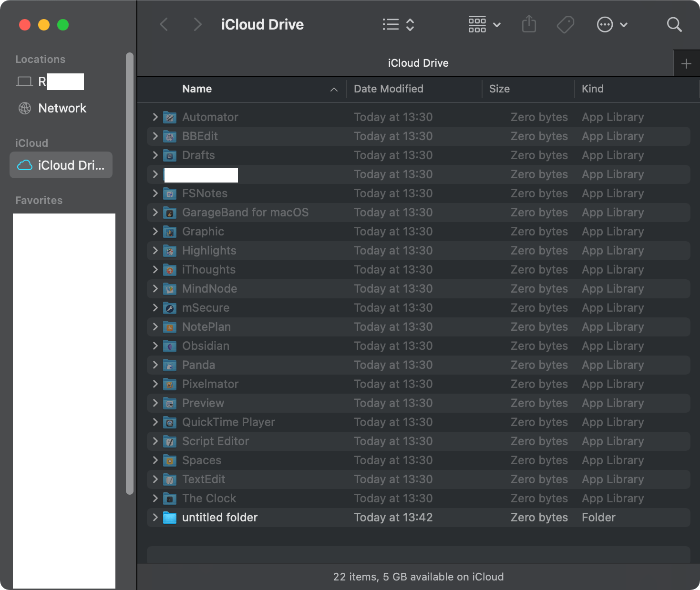
Task: Open the Search magnifier
Action: pyautogui.click(x=674, y=24)
